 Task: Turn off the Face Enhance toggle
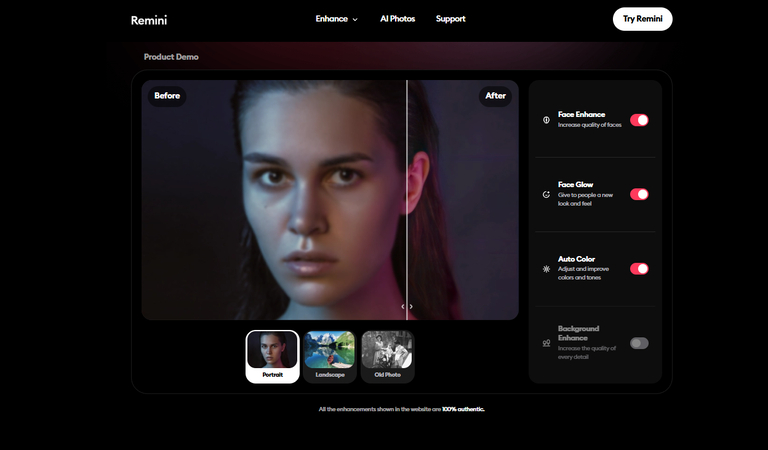click(639, 120)
